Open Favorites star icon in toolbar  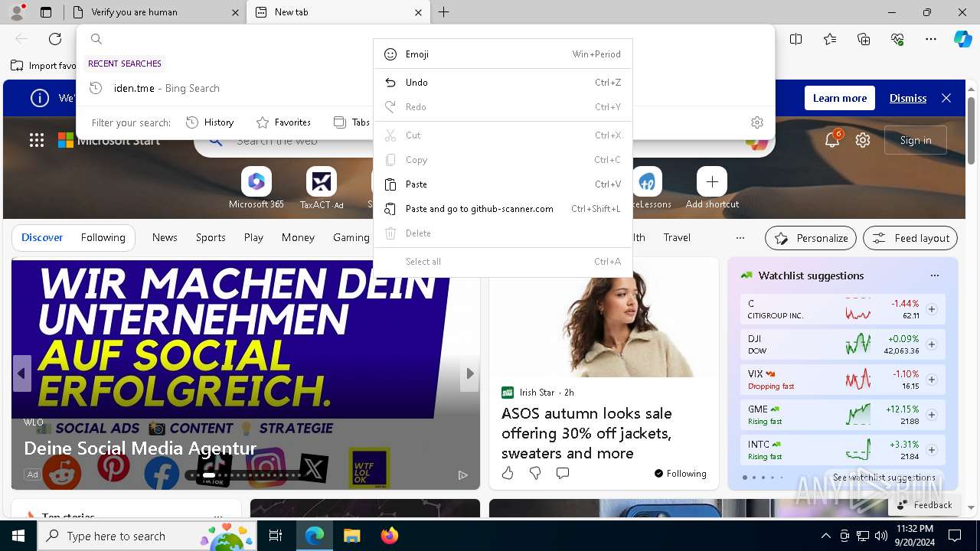pos(830,39)
